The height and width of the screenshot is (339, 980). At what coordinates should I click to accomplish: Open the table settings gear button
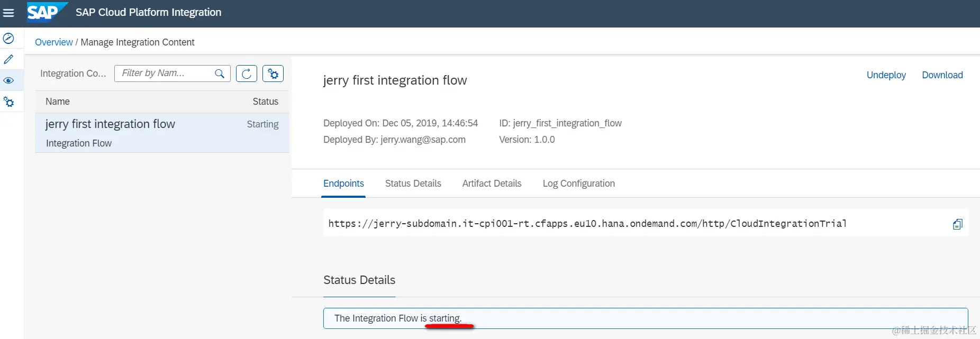click(273, 74)
